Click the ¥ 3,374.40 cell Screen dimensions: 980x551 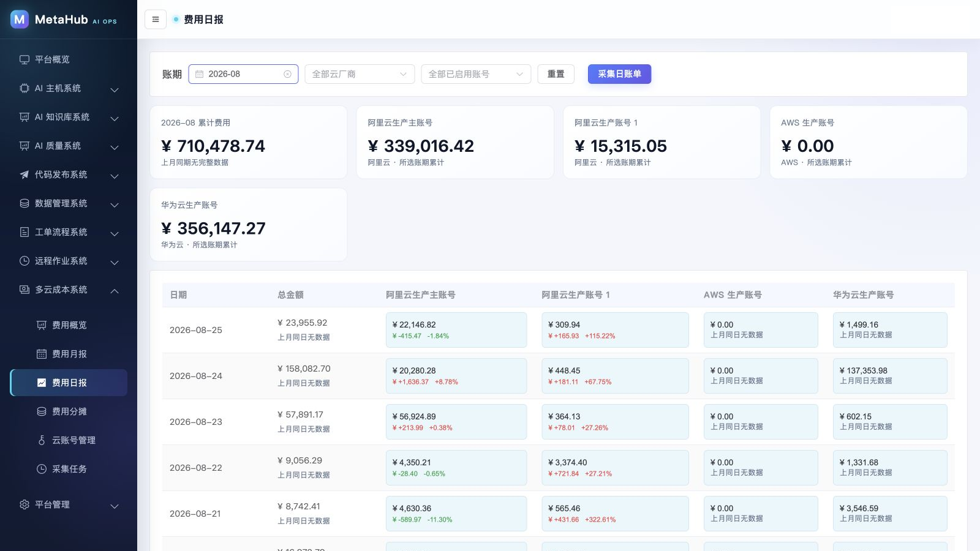[615, 468]
